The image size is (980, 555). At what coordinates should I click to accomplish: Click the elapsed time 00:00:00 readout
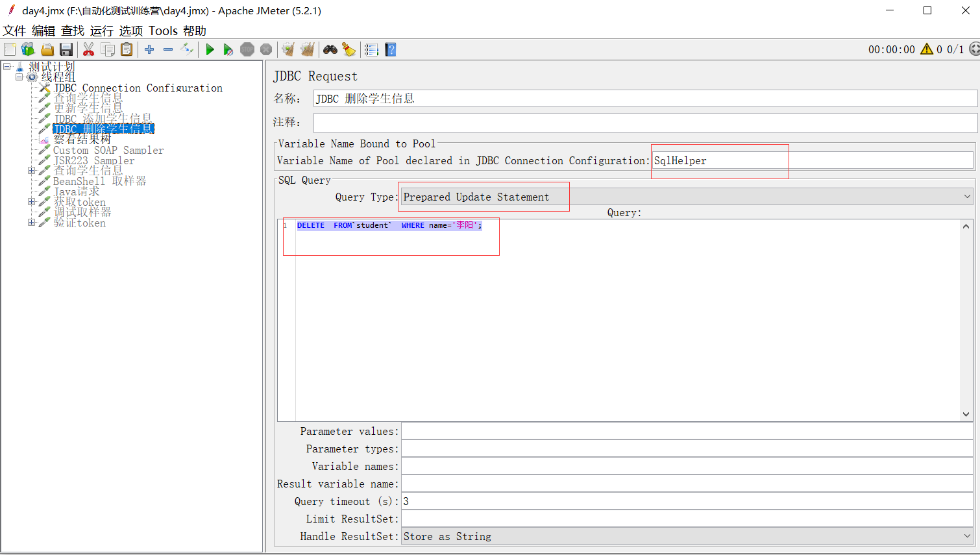(x=892, y=49)
